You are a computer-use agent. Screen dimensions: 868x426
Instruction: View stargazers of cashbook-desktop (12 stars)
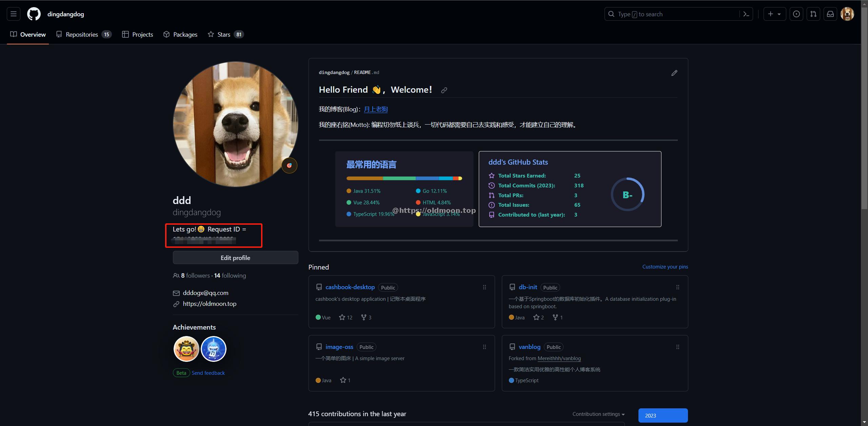[x=346, y=317]
